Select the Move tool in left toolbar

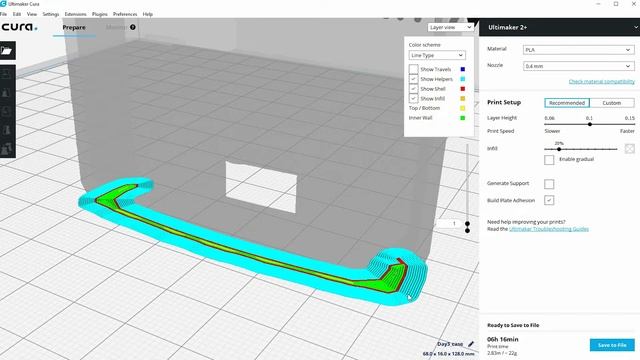pos(7,74)
